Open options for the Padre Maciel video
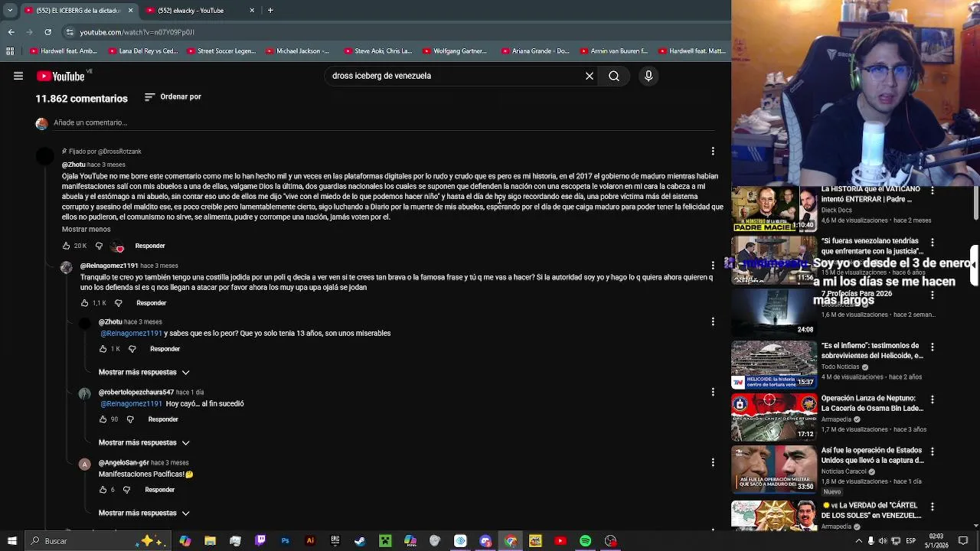The image size is (980, 551). click(932, 190)
